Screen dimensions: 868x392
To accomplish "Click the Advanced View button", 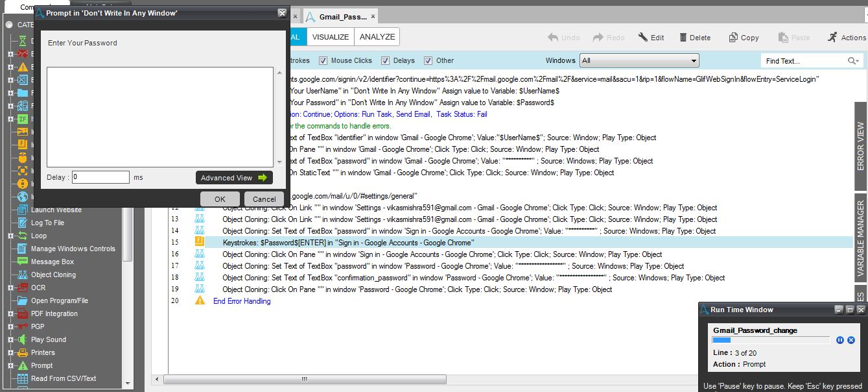I will tap(233, 178).
